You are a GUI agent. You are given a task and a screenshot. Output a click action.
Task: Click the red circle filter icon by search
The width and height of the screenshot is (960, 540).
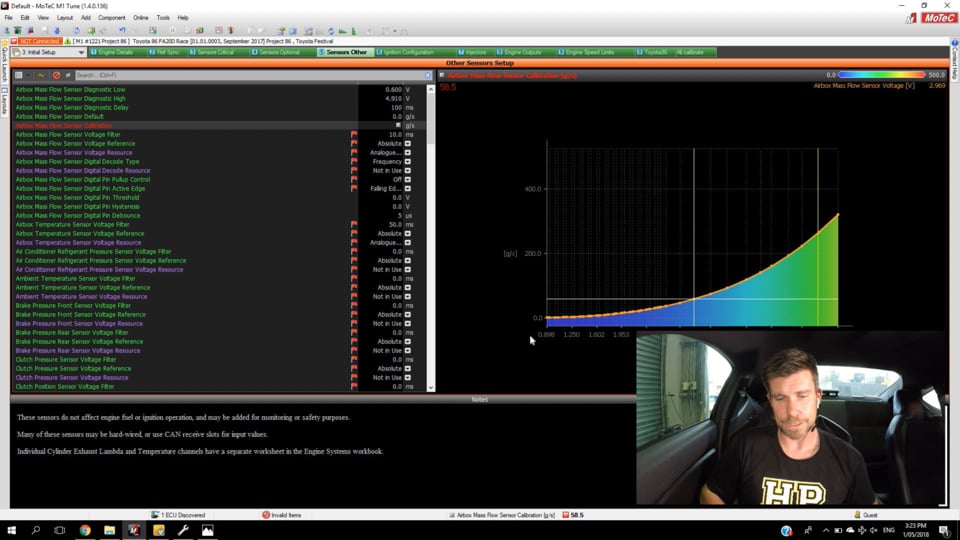tap(56, 75)
